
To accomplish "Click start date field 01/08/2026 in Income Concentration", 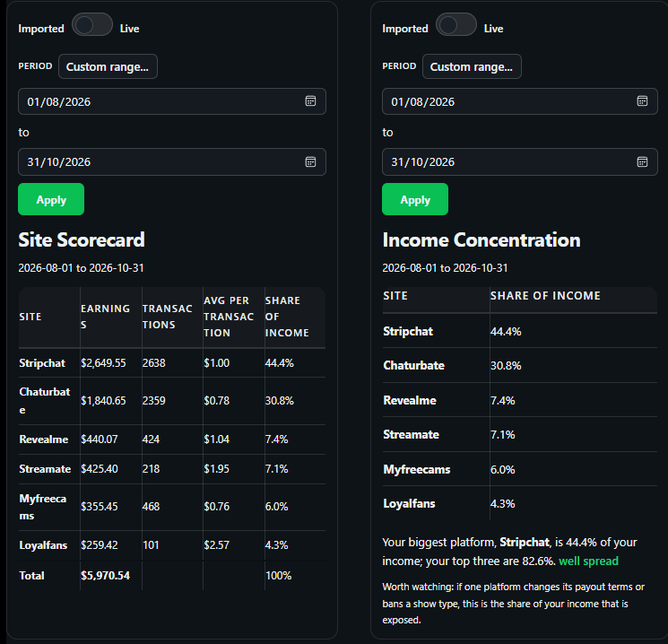I will click(520, 101).
